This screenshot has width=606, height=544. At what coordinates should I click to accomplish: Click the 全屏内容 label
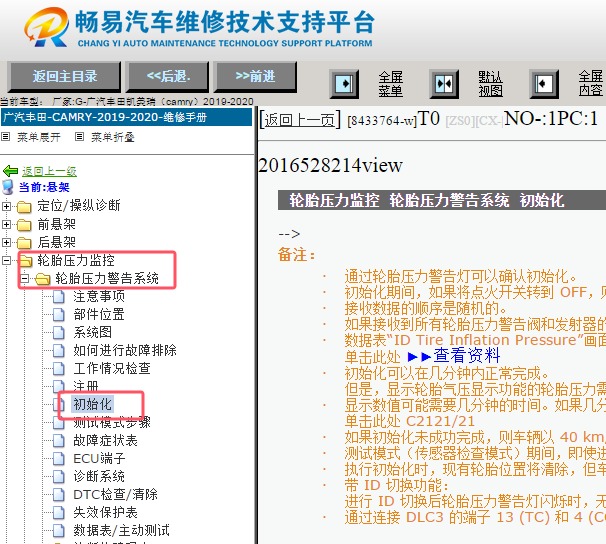[590, 84]
